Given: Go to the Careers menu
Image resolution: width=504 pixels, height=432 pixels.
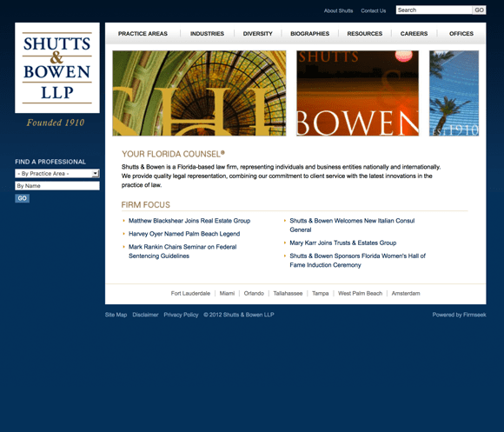Looking at the screenshot, I should pos(414,33).
